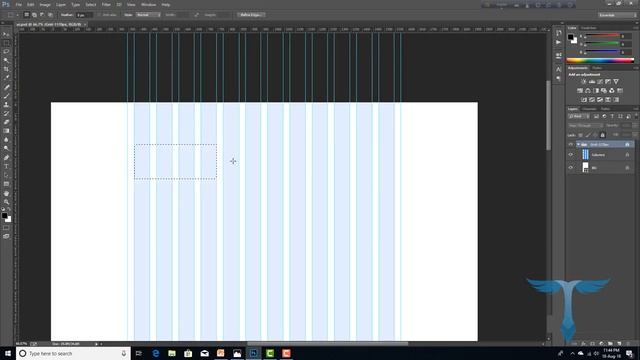Open the Character panel icon
The height and width of the screenshot is (360, 640).
pos(558,69)
